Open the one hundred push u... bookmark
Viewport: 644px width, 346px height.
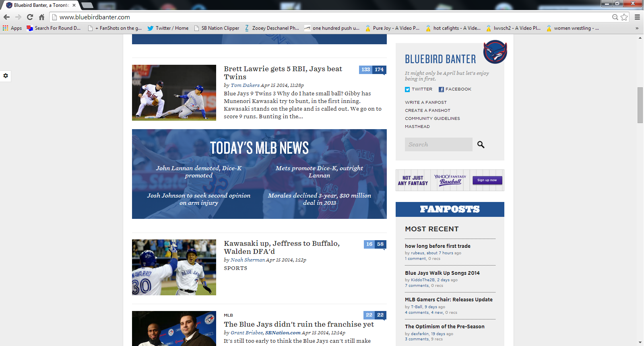click(332, 28)
